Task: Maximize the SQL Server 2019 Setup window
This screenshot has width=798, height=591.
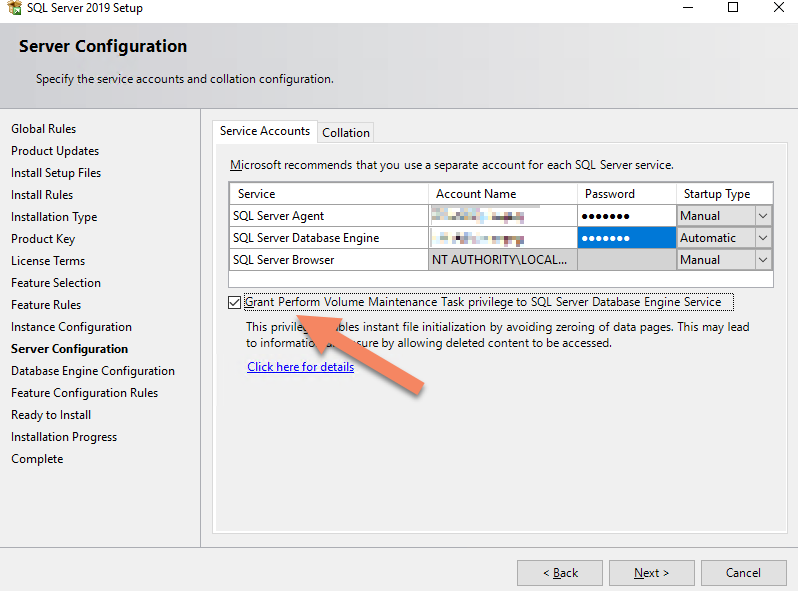Action: (x=732, y=8)
